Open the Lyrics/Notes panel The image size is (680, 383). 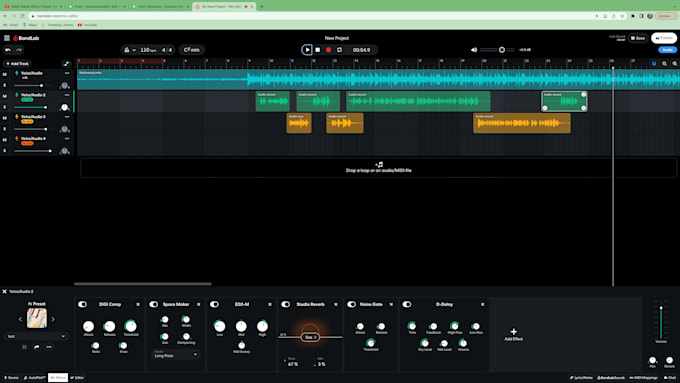(581, 378)
